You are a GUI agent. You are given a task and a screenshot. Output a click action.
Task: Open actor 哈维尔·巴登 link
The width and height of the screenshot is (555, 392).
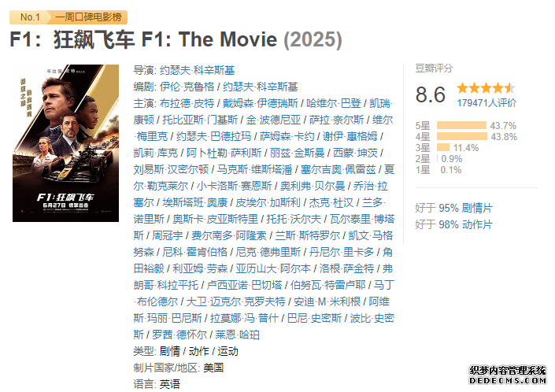[334, 103]
